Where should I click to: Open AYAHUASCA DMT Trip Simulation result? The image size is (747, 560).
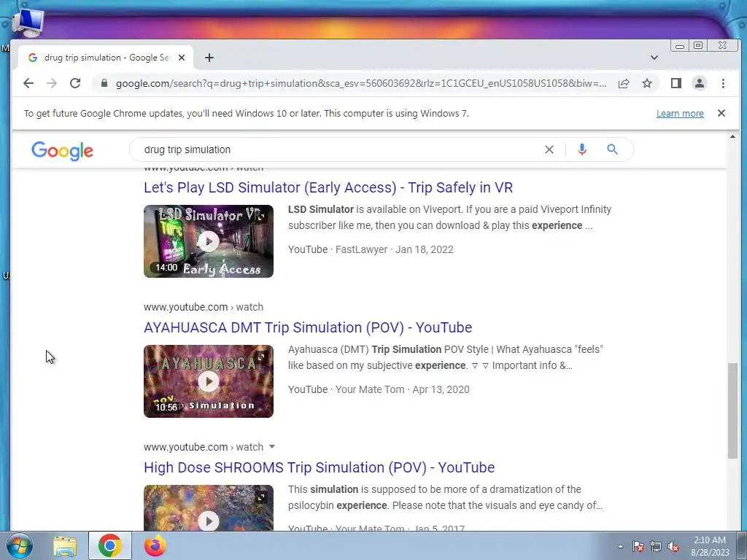point(308,327)
